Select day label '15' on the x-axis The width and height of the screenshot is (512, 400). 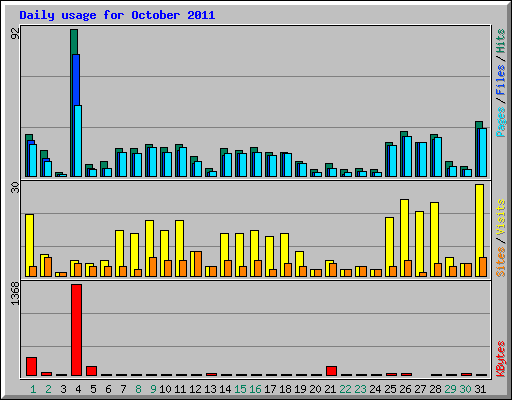[x=240, y=389]
